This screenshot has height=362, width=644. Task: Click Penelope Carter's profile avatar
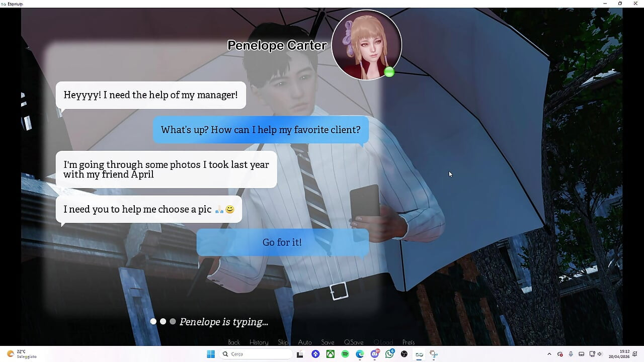(x=366, y=45)
